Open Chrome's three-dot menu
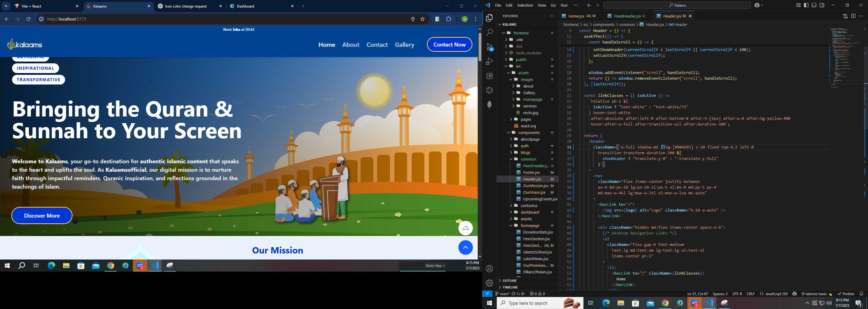 click(476, 19)
